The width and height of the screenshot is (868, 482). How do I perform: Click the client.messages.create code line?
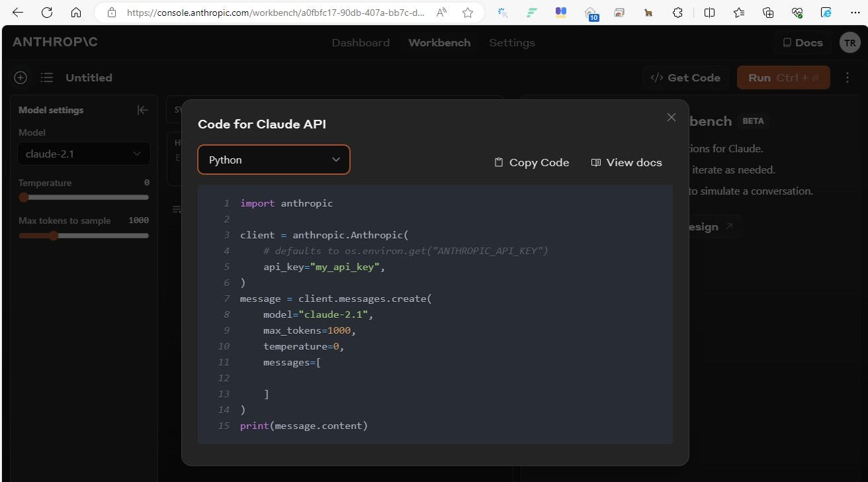coord(335,299)
